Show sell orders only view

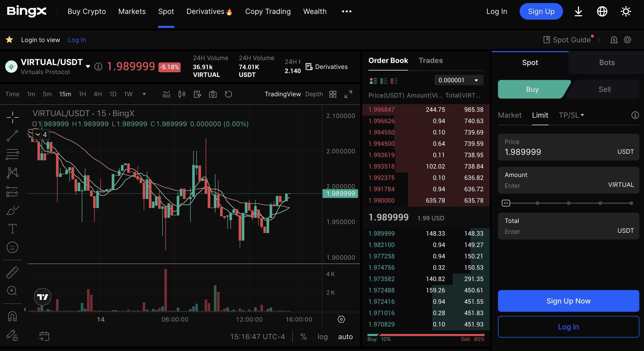click(394, 81)
